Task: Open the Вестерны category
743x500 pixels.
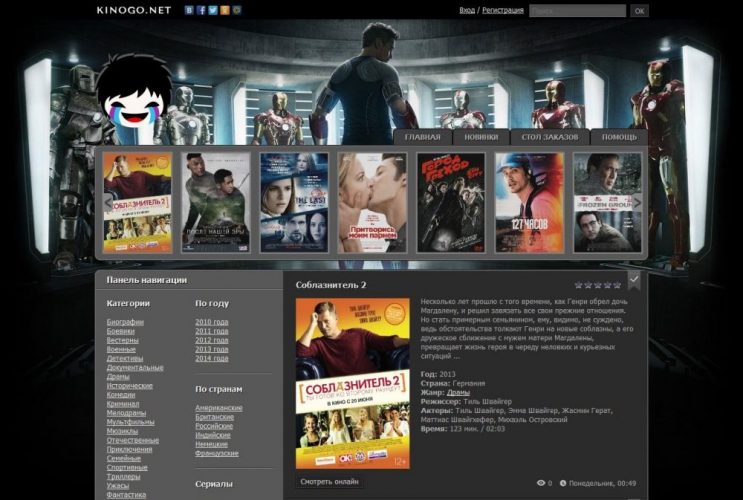Action: 123,340
